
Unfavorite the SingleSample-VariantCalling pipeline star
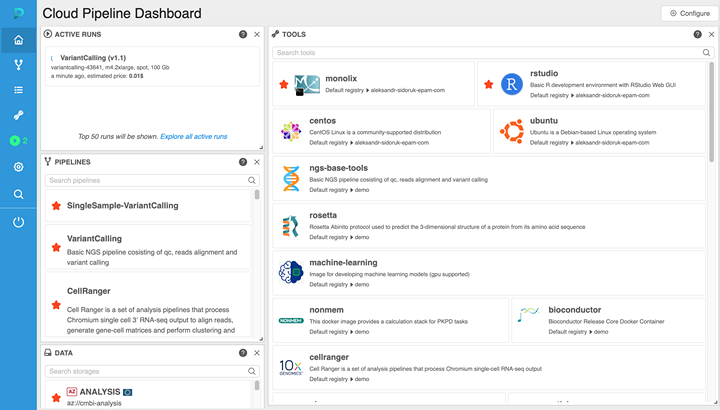[56, 206]
